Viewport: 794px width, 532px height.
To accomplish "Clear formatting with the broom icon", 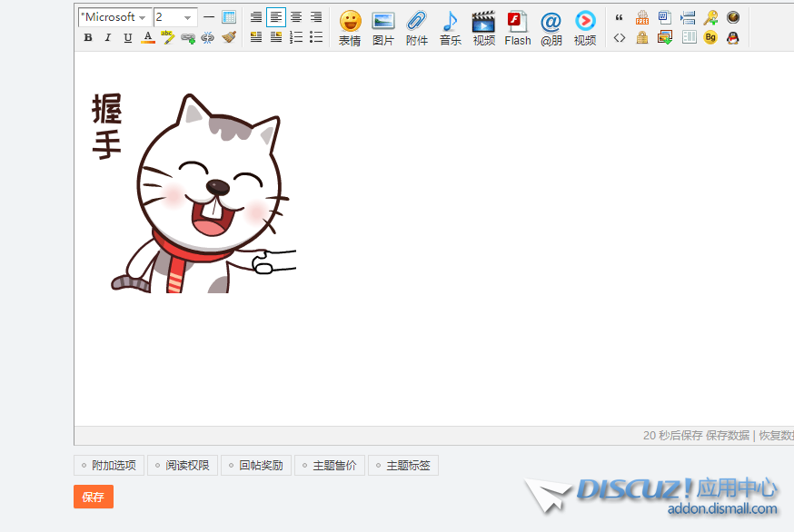I will [229, 37].
